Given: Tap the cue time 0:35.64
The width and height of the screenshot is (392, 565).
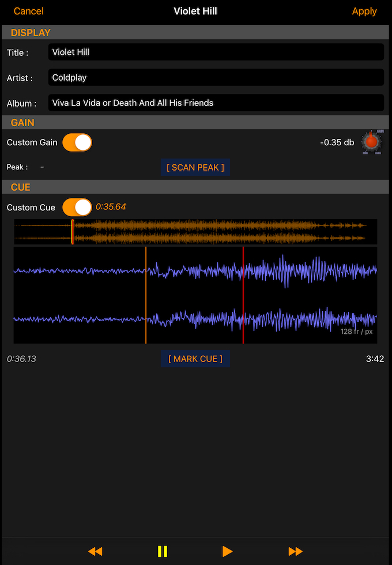Looking at the screenshot, I should tap(111, 207).
